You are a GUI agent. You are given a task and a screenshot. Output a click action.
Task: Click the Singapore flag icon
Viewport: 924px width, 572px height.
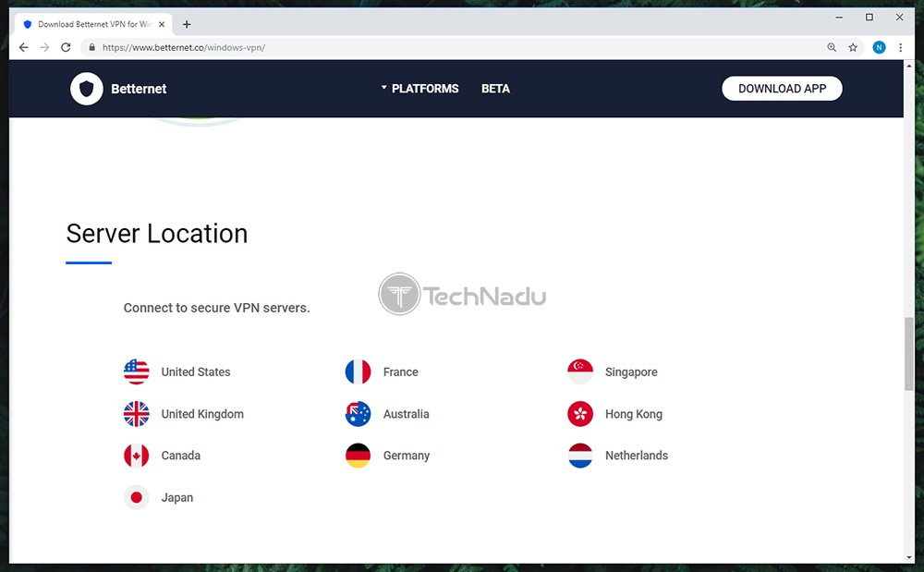click(x=580, y=371)
